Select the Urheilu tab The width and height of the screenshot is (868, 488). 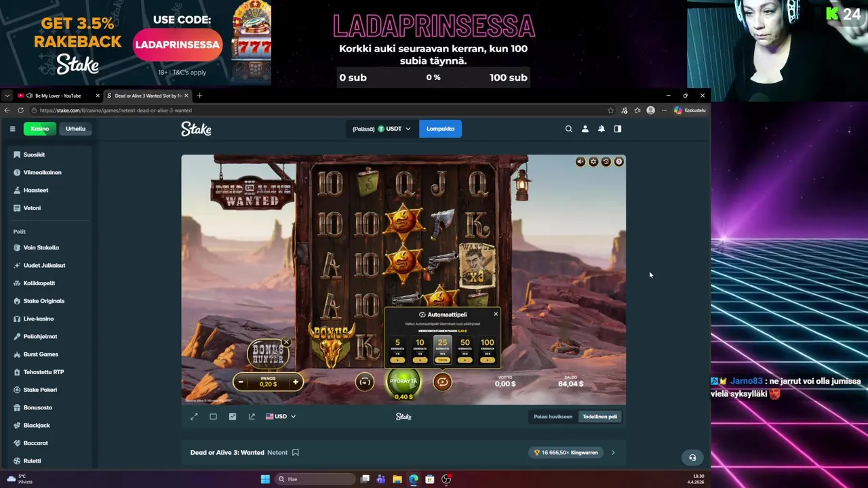click(x=75, y=129)
